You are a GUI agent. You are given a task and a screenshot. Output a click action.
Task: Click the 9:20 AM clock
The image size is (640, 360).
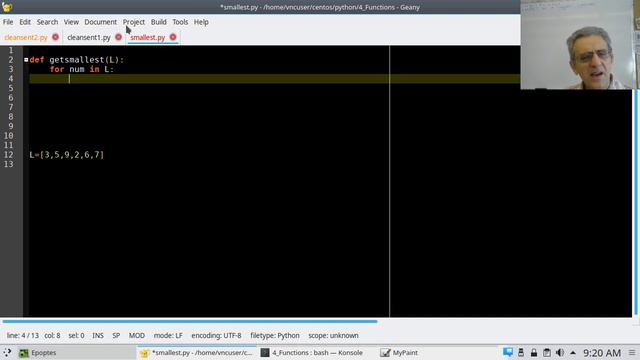pyautogui.click(x=602, y=353)
